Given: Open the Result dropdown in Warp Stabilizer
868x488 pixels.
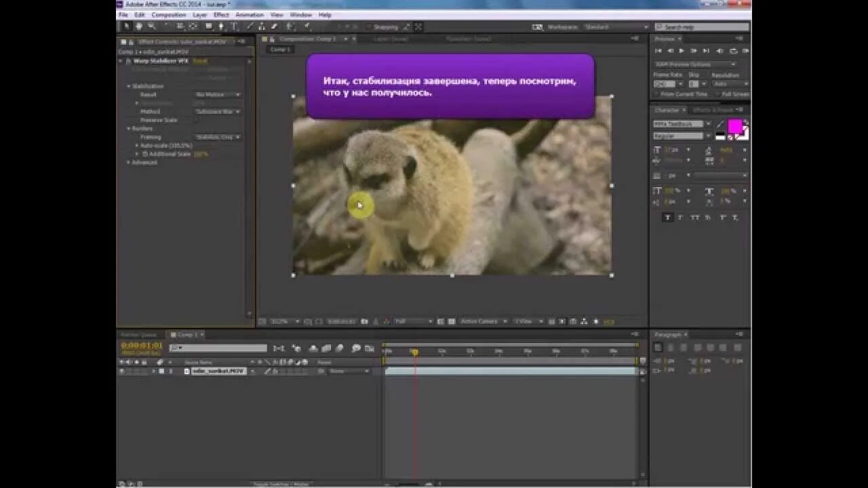Looking at the screenshot, I should (218, 94).
